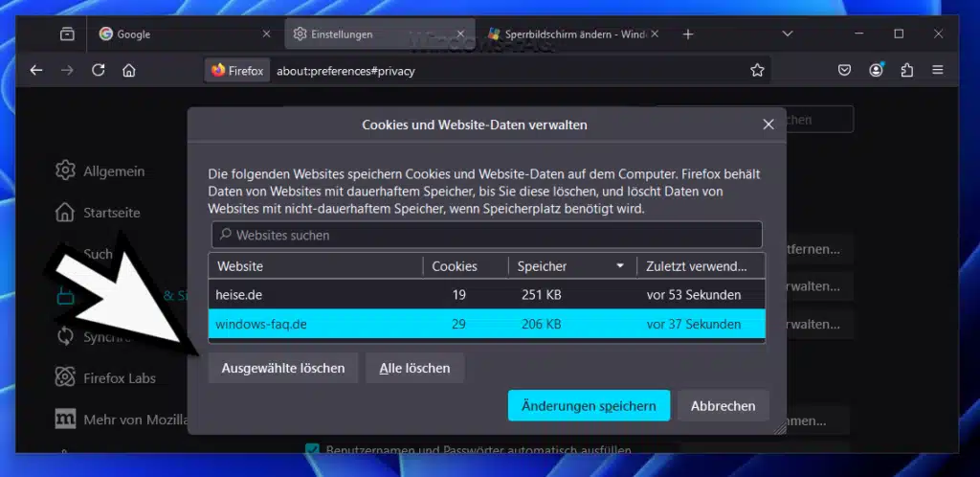Image resolution: width=980 pixels, height=477 pixels.
Task: Open the hamburger application menu
Action: [x=938, y=70]
